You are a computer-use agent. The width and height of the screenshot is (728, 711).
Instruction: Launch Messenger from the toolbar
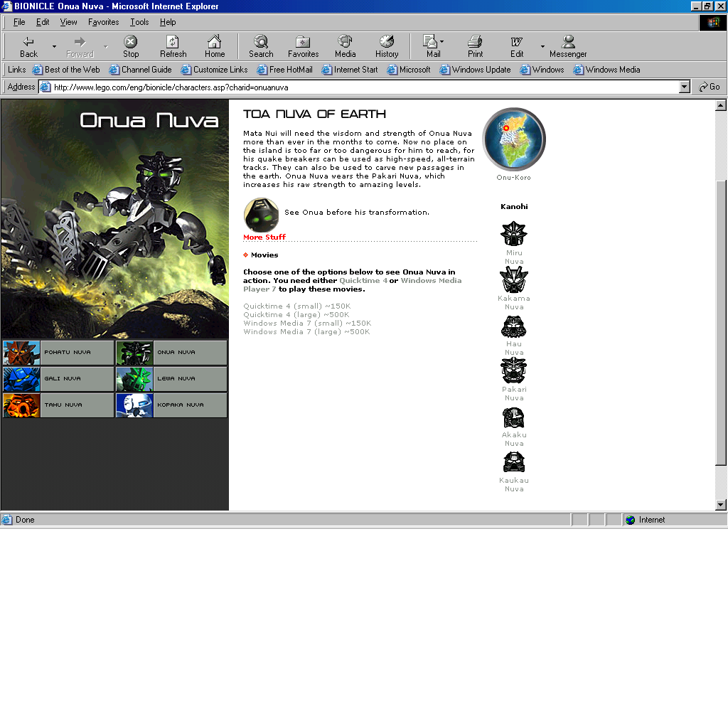coord(568,46)
